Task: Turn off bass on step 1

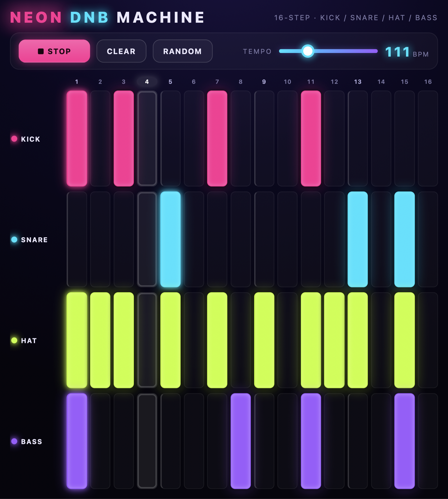Action: 77,441
